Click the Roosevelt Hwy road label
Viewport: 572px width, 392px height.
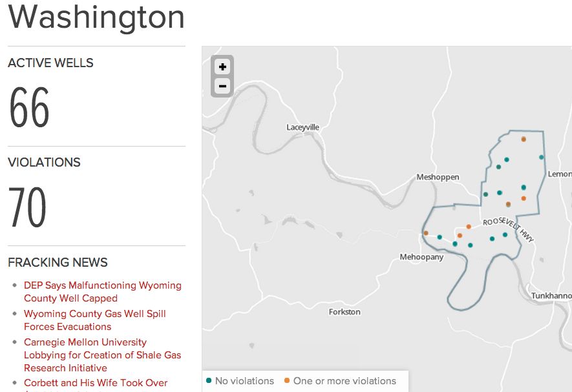pos(509,227)
